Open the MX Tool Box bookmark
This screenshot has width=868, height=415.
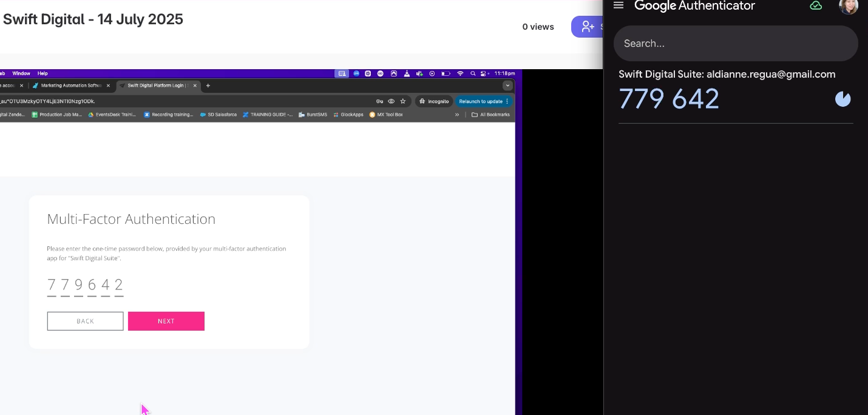[386, 114]
